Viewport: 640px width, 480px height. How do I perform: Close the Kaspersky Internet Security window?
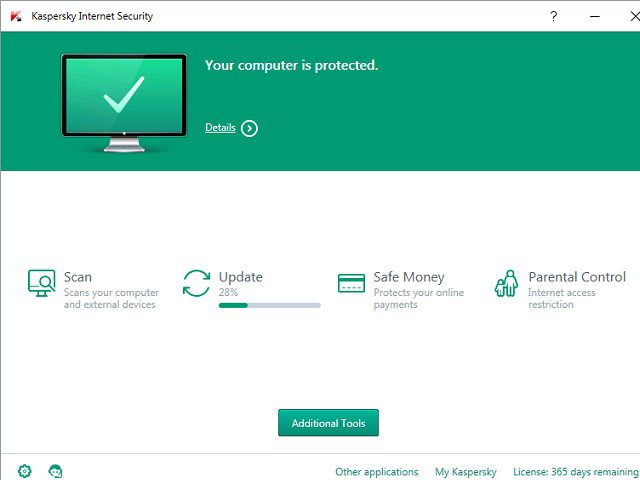(x=634, y=16)
